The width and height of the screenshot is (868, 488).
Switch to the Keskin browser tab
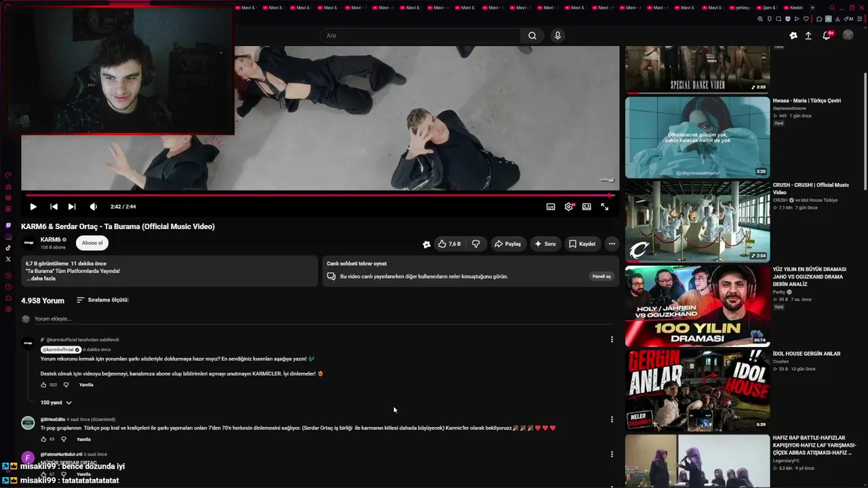pos(793,7)
